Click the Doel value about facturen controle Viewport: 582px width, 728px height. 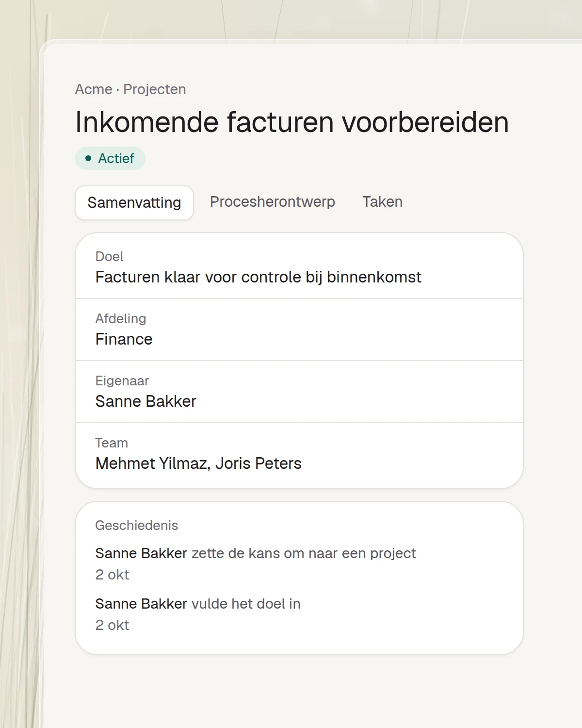point(259,277)
